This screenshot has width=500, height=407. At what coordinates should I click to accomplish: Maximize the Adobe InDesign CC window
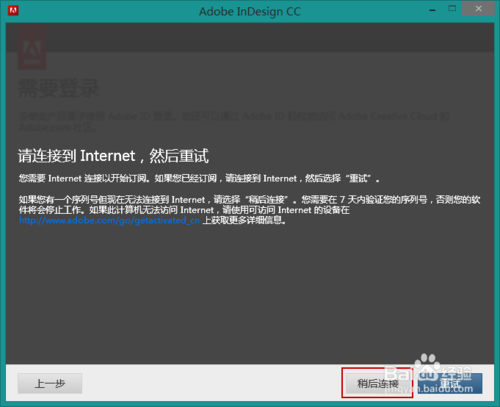452,9
